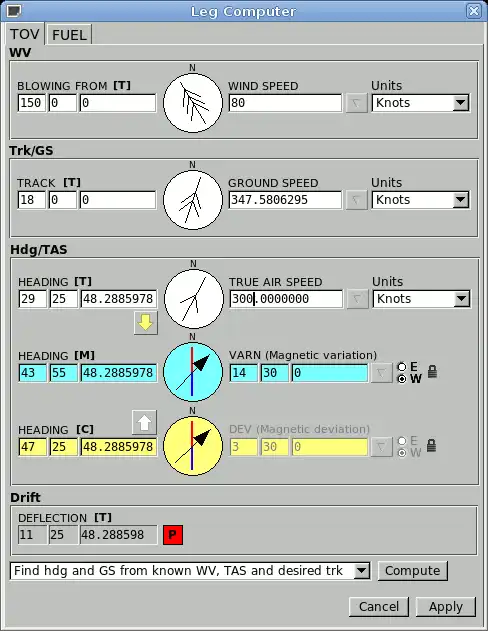
Task: Click the wind vector compass rose
Action: pyautogui.click(x=193, y=103)
